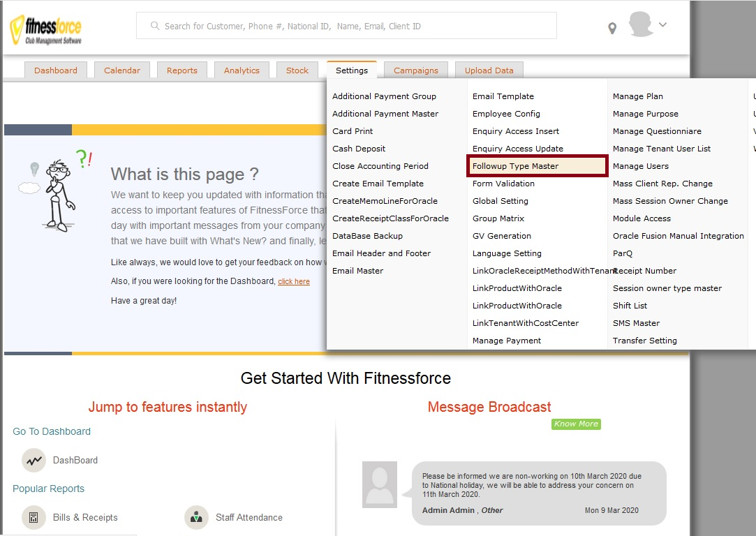This screenshot has height=536, width=756.
Task: Click the Go To Dashboard link
Action: click(x=52, y=431)
